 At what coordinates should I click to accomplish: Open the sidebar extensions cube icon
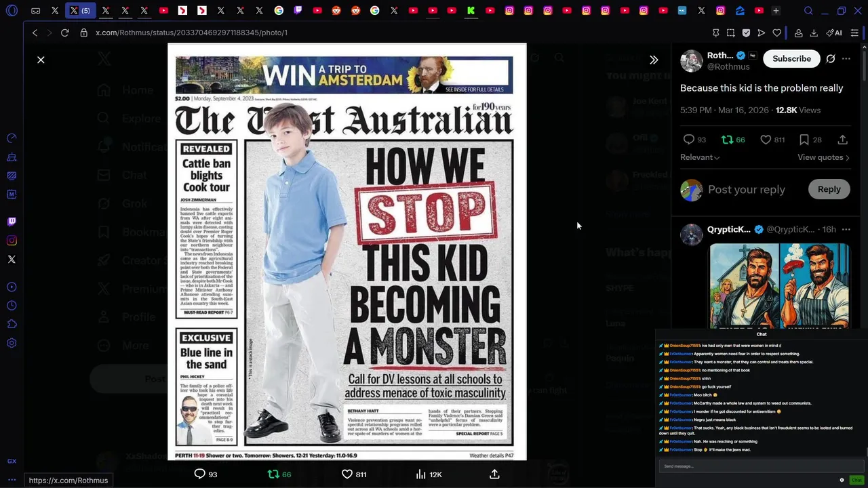coord(12,324)
